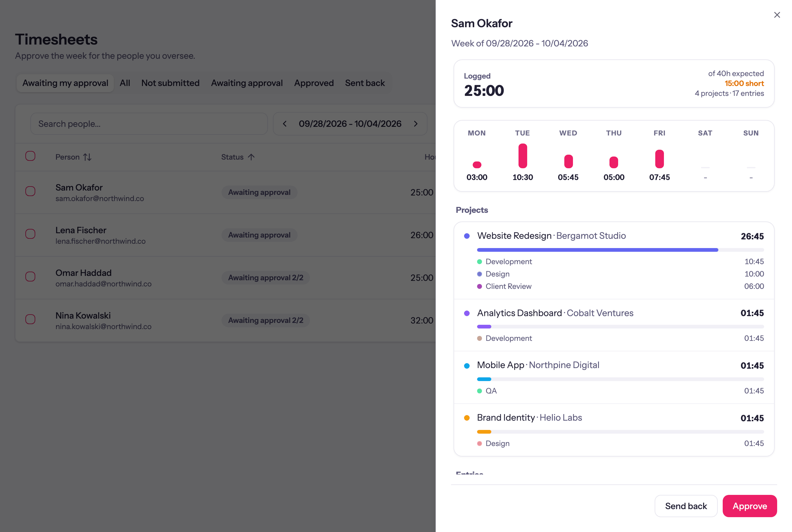Open the 09/28/2026 - 10/04/2026 date range picker
Screen dimensions: 792x532
point(350,124)
